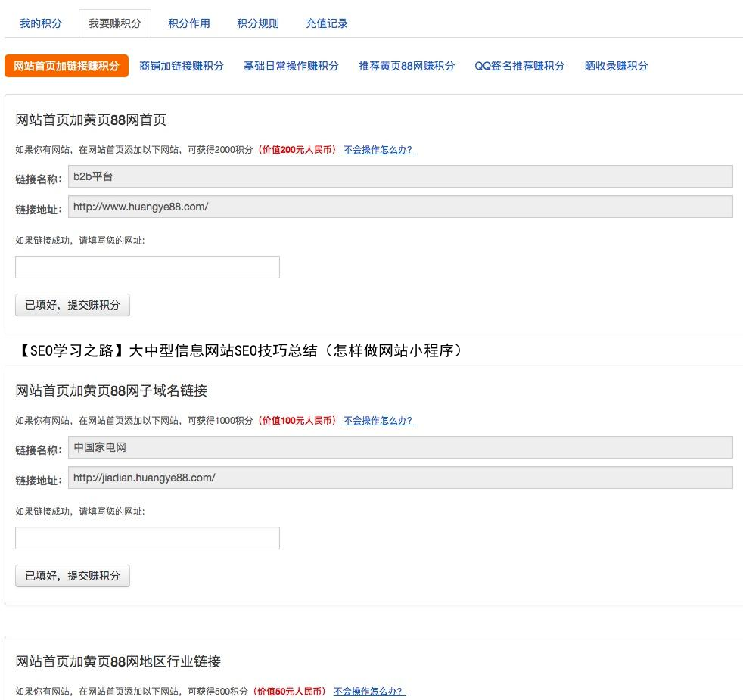View the 充值记录 tab
This screenshot has width=743, height=700.
coord(327,23)
